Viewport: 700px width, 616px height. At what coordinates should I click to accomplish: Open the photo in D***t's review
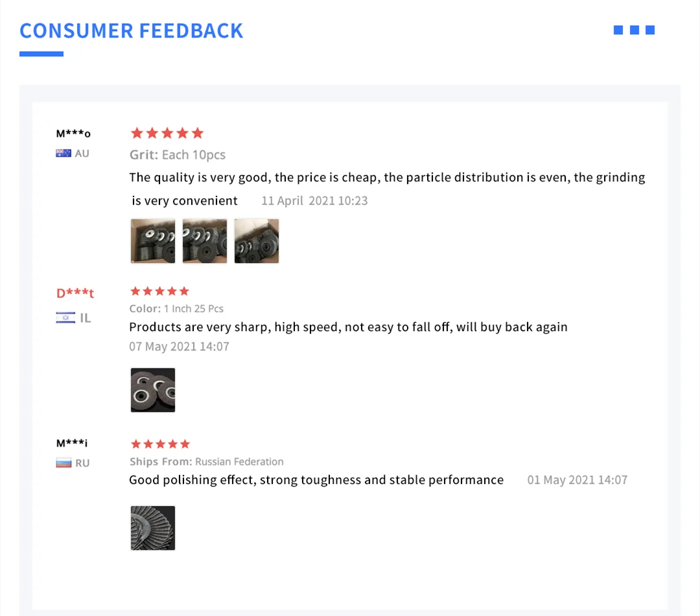click(x=153, y=390)
